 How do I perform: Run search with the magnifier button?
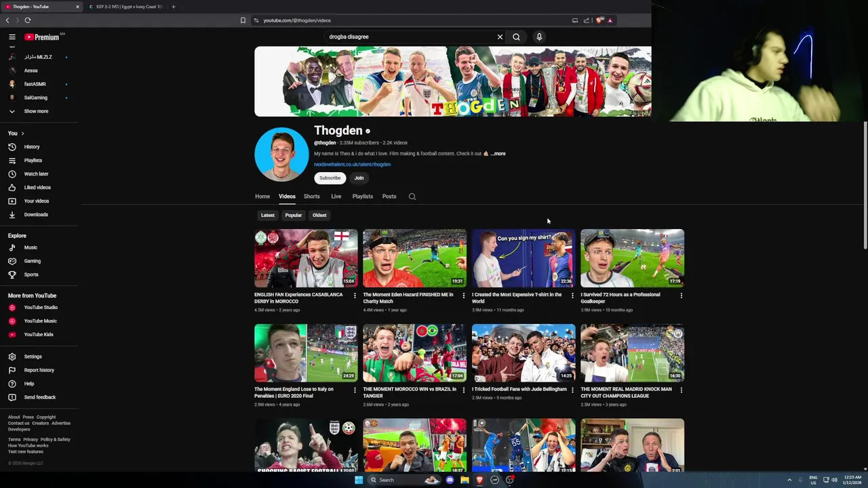pyautogui.click(x=516, y=37)
